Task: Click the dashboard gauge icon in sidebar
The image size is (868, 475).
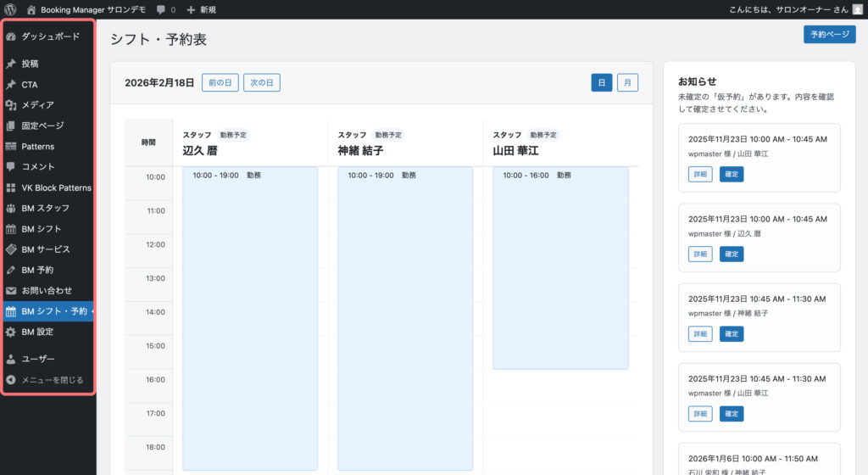Action: pos(11,36)
